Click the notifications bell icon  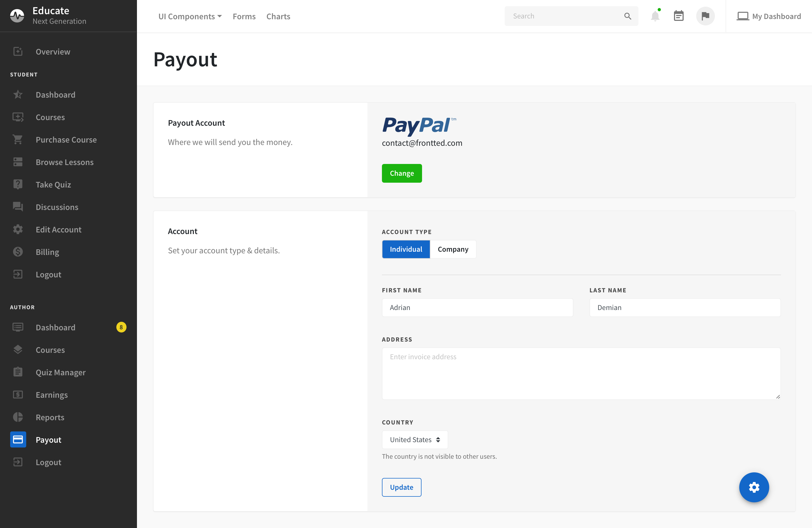tap(655, 16)
